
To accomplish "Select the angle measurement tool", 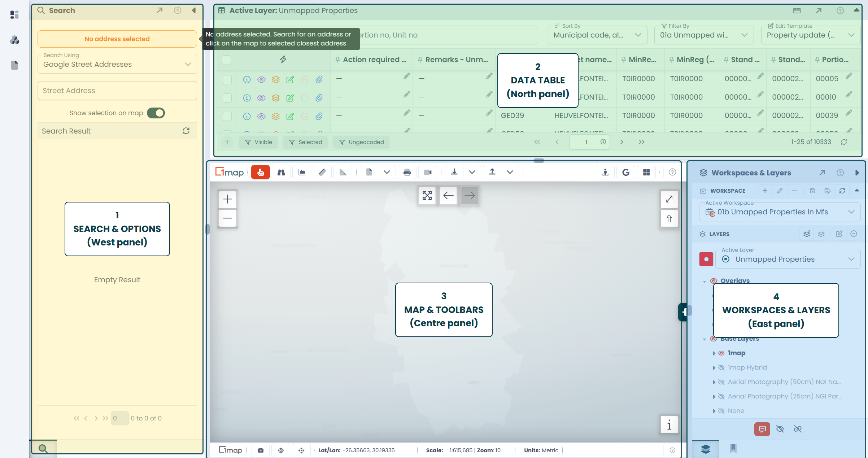I will (343, 173).
